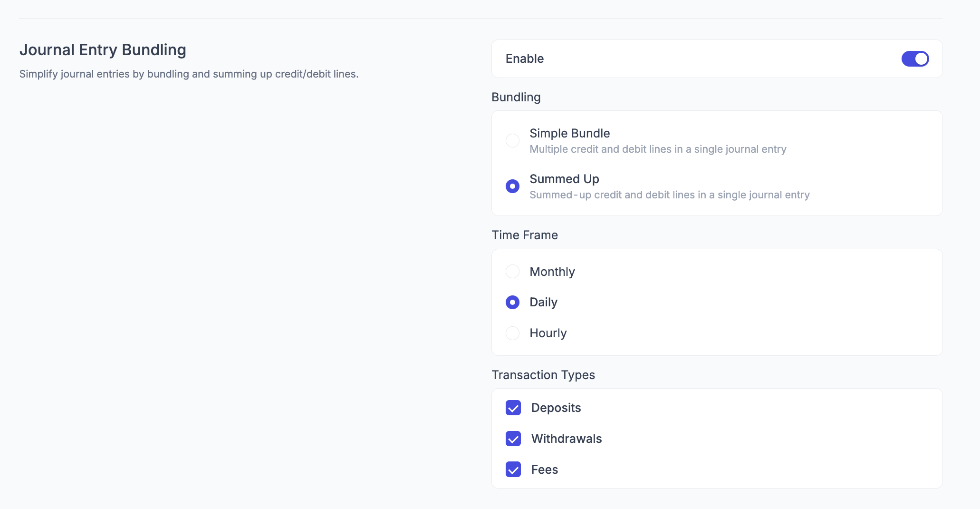Image resolution: width=980 pixels, height=509 pixels.
Task: Click the Summed Up radio button
Action: coord(512,186)
